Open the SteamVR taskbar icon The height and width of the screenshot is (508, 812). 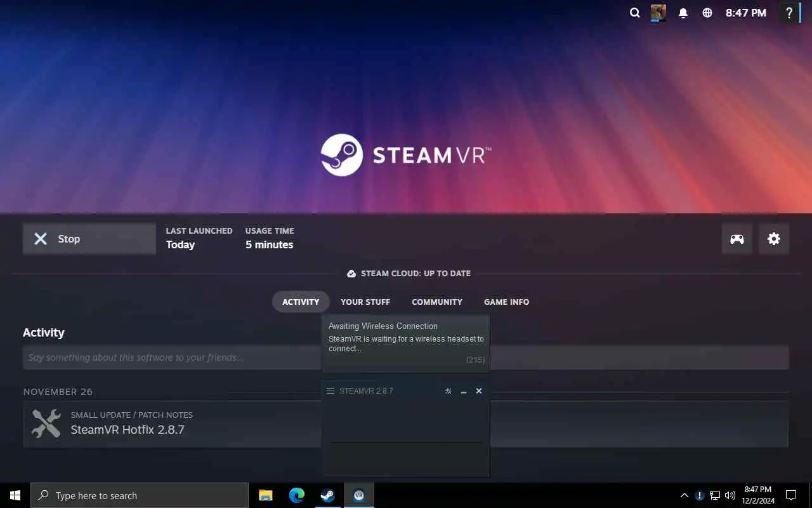coord(358,495)
